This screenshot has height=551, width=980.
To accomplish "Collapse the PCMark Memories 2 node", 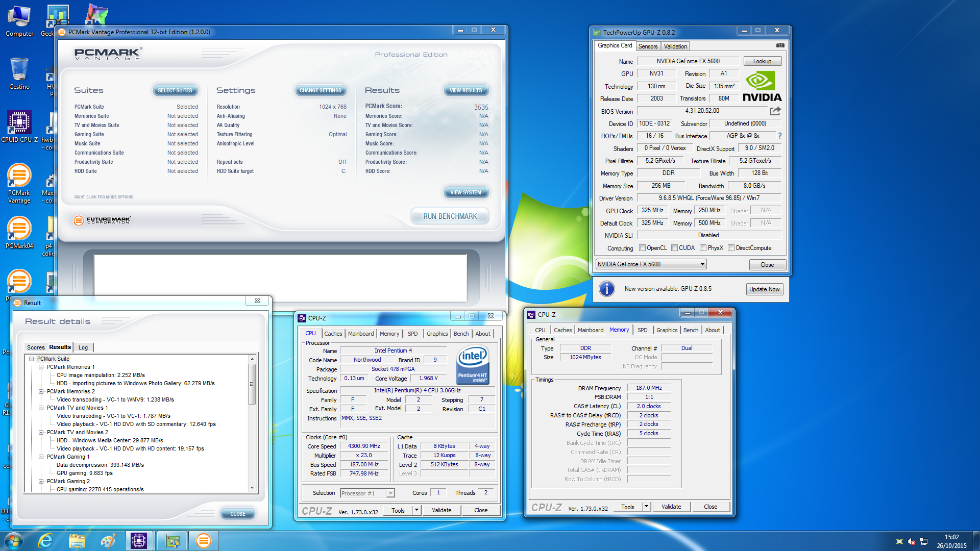I will pyautogui.click(x=41, y=391).
